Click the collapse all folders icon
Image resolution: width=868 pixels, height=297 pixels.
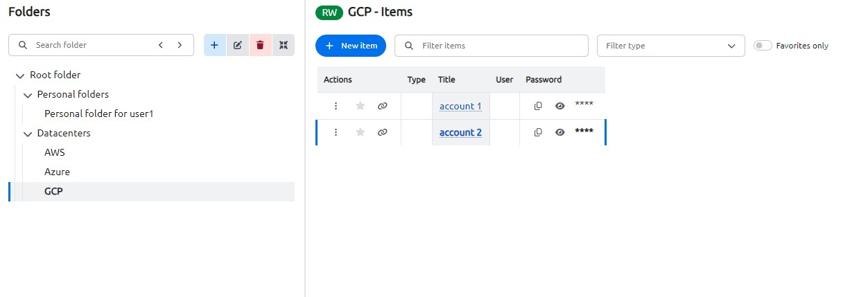pos(283,45)
